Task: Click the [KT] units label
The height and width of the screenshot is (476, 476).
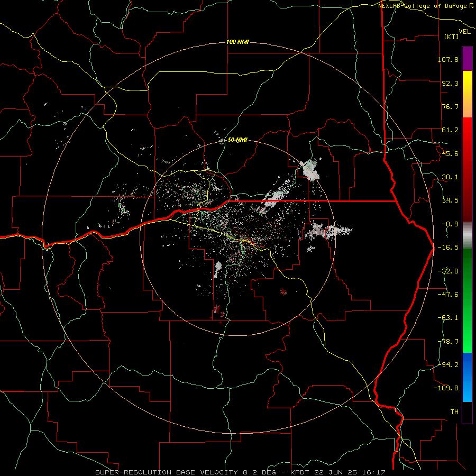Action: point(452,36)
